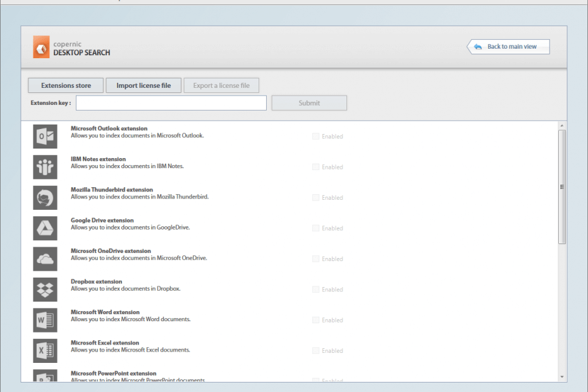Click 'Allows you to index documents in GoogleDrive.'

coord(130,228)
